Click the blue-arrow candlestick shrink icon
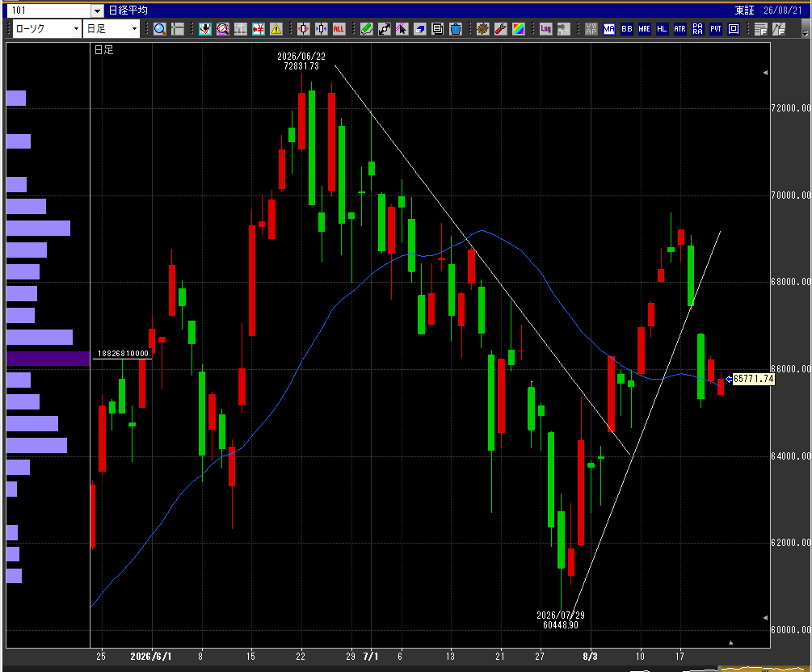 tap(321, 29)
